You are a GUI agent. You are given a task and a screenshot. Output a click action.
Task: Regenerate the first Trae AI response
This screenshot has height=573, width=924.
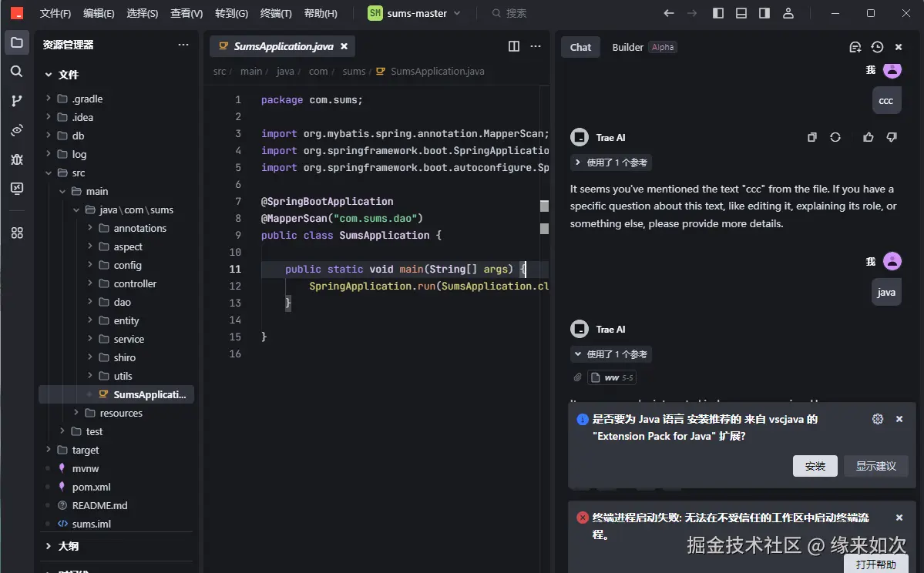[x=835, y=137]
